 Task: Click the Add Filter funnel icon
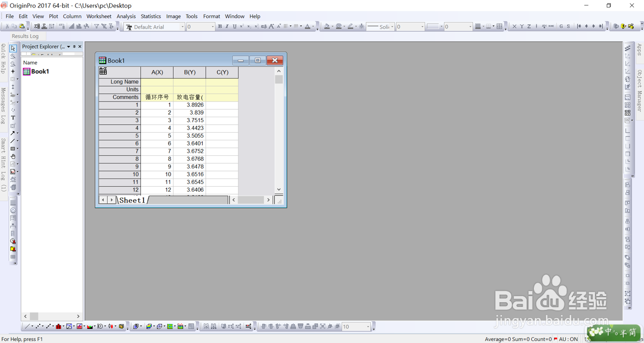click(x=96, y=27)
